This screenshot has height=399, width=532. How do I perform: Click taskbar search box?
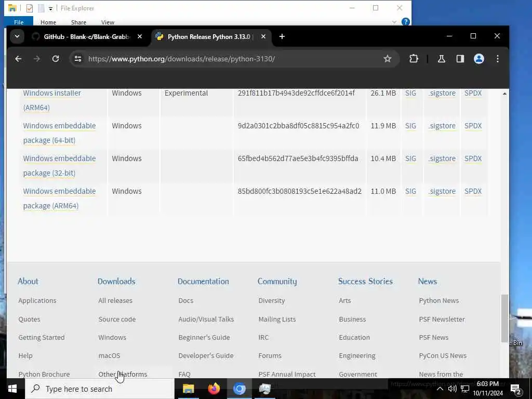(100, 389)
